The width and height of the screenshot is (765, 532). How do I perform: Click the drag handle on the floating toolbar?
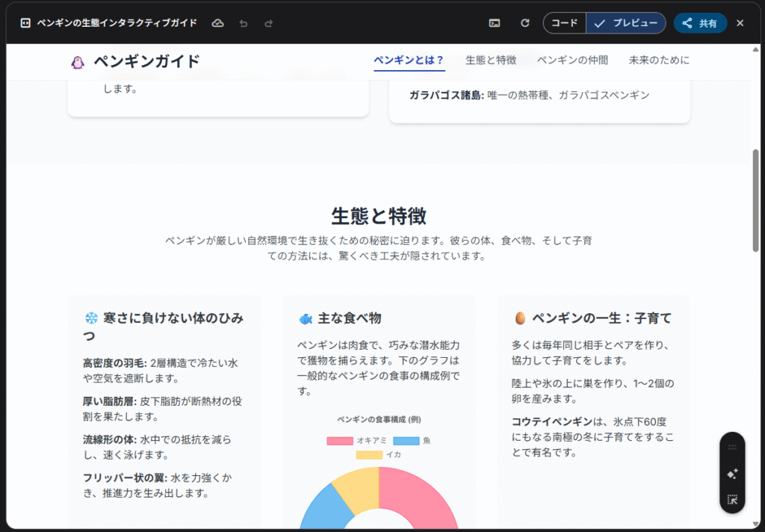(732, 448)
